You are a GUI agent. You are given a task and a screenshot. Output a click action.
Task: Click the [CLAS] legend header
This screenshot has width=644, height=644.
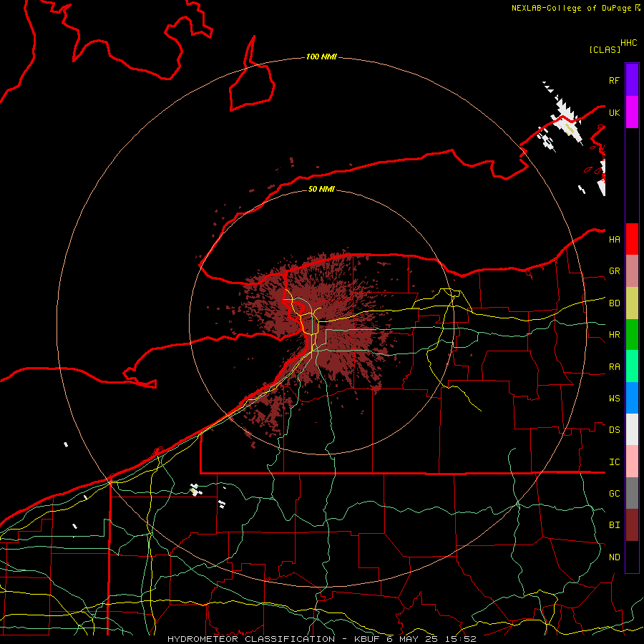click(x=605, y=49)
